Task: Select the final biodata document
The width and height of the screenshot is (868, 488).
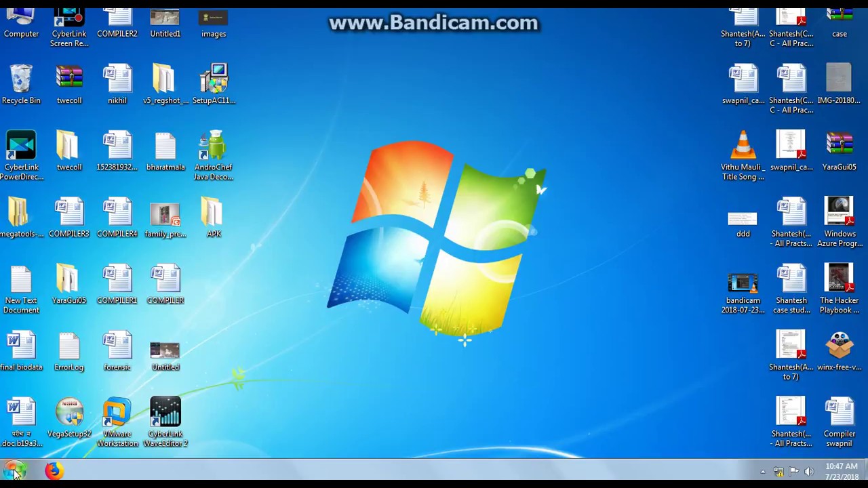Action: pos(21,350)
